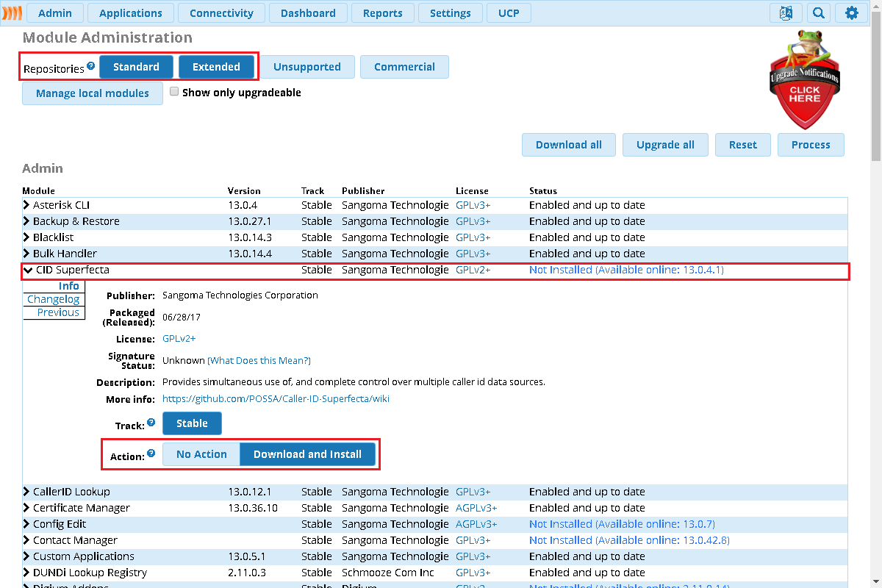Viewport: 882px width, 588px height.
Task: Click the FreePBX logo icon
Action: click(x=12, y=13)
